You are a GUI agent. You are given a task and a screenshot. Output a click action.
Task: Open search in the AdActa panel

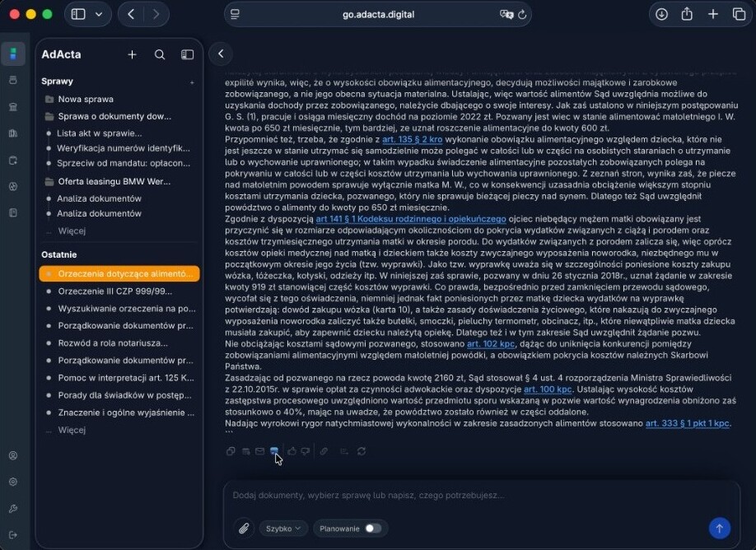pos(160,54)
